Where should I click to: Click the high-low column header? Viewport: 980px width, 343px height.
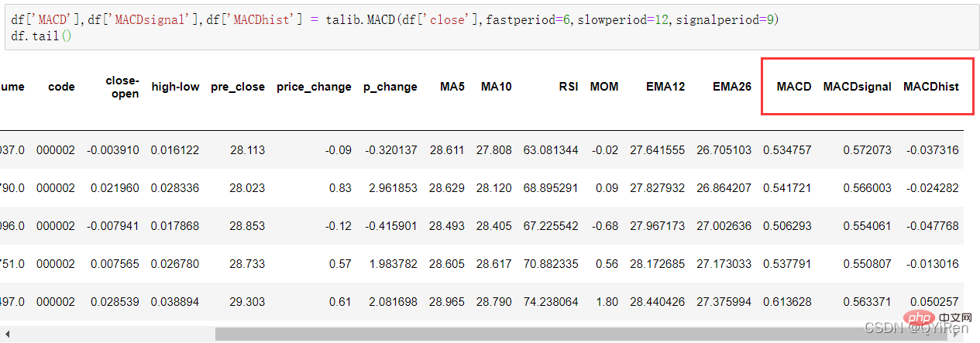click(175, 87)
